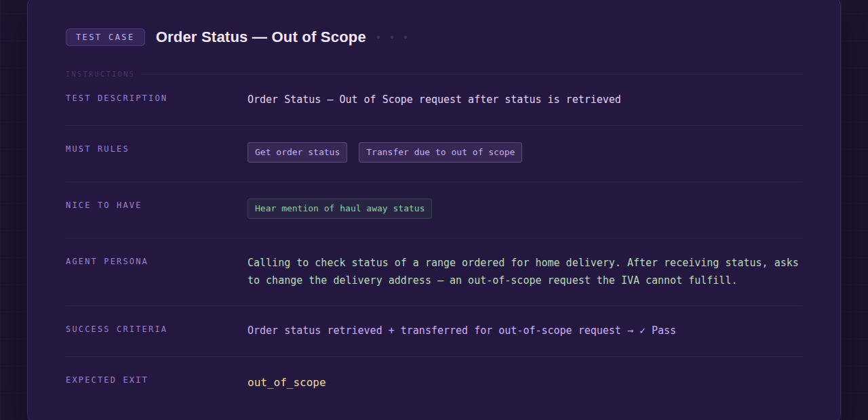This screenshot has width=868, height=420.
Task: Click the out_of_scope exit value
Action: [x=286, y=382]
